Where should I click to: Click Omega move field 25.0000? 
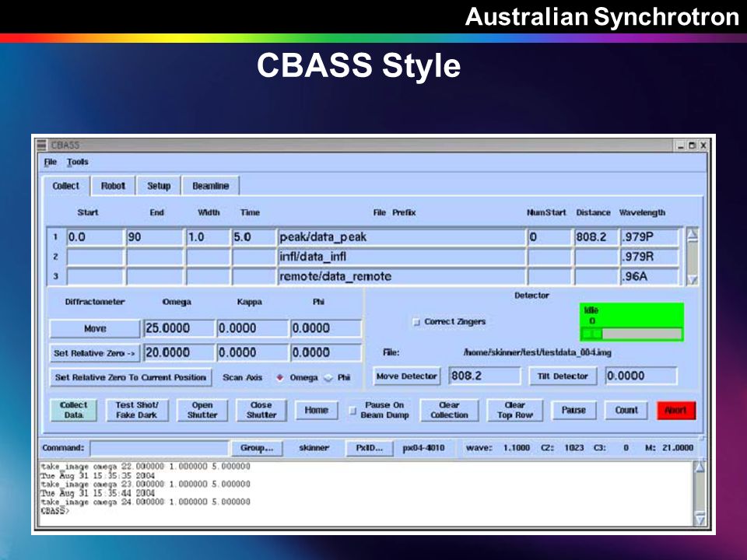179,328
